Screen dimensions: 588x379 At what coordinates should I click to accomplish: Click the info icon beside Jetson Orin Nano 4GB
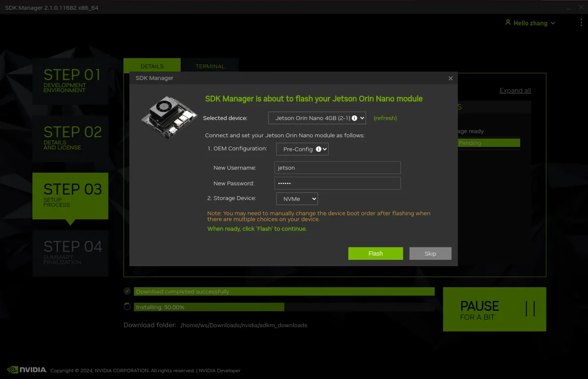pos(354,118)
